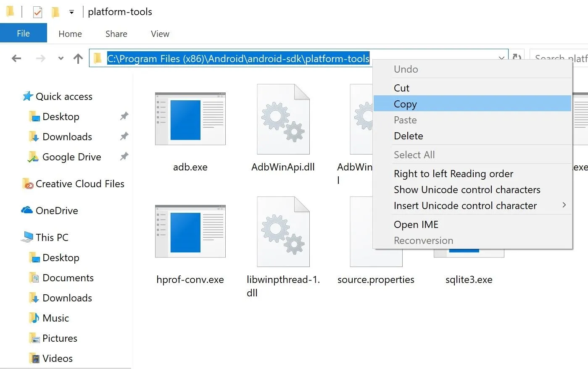Open the File ribbon tab
The image size is (588, 369).
point(23,34)
